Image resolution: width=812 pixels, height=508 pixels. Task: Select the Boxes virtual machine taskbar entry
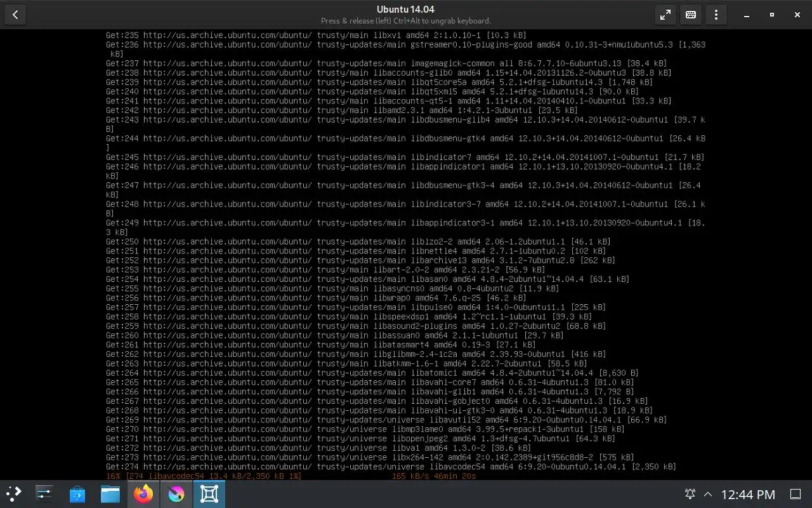[209, 494]
